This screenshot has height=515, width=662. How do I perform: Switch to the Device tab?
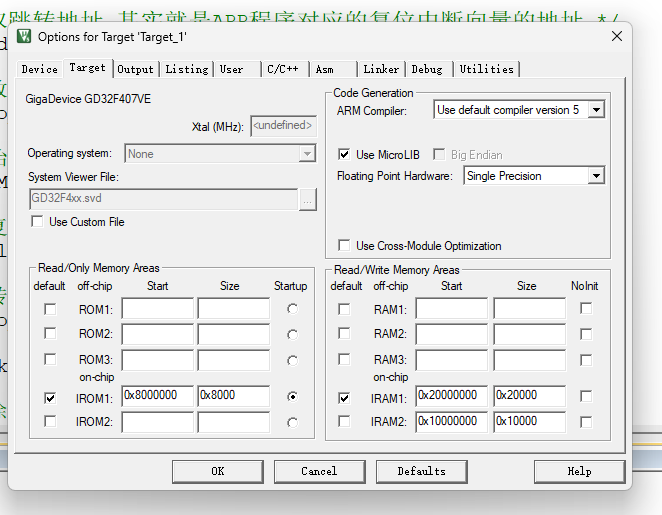point(40,69)
